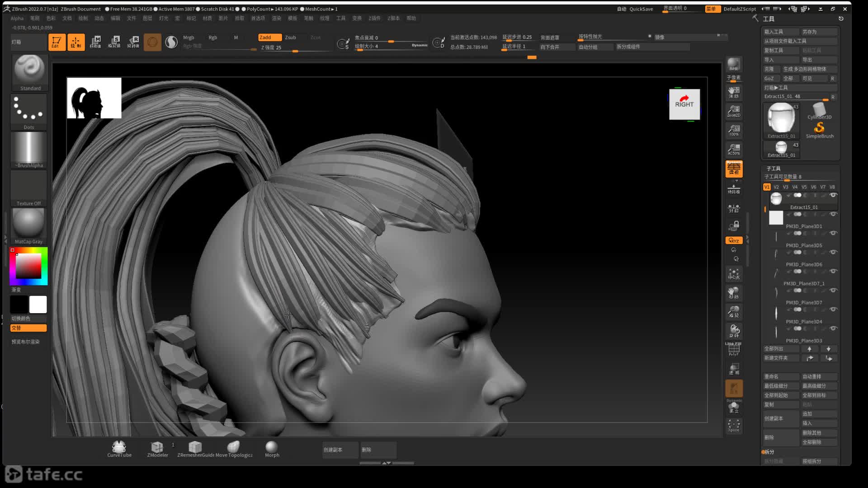Toggle the camera lock icon
868x488 pixels.
pyautogui.click(x=734, y=225)
